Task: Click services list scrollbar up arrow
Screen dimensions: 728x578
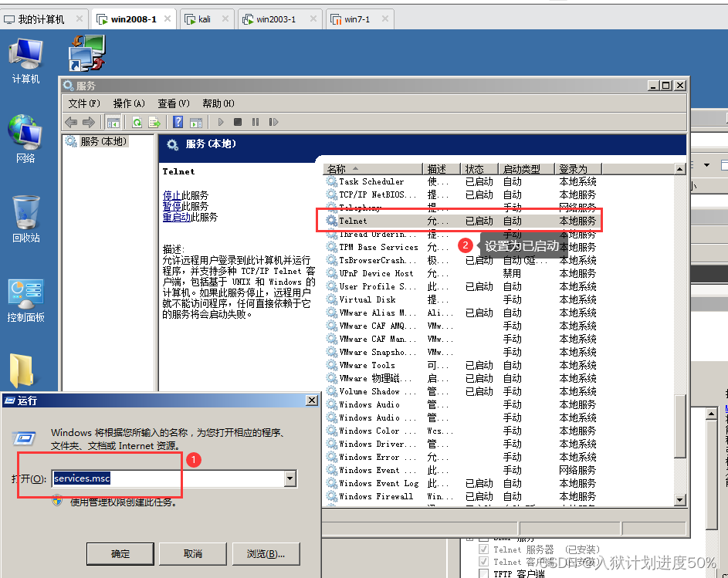Action: click(679, 168)
